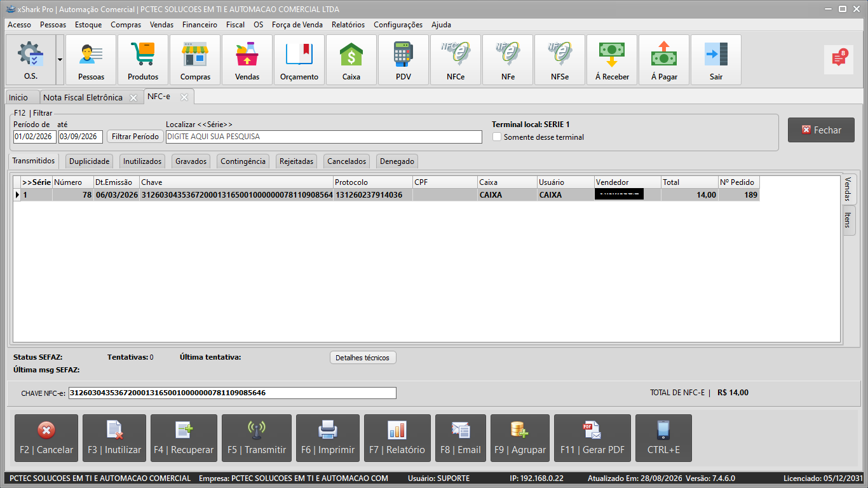The width and height of the screenshot is (868, 488).
Task: Switch to the Rejeitadas tab
Action: (x=297, y=161)
